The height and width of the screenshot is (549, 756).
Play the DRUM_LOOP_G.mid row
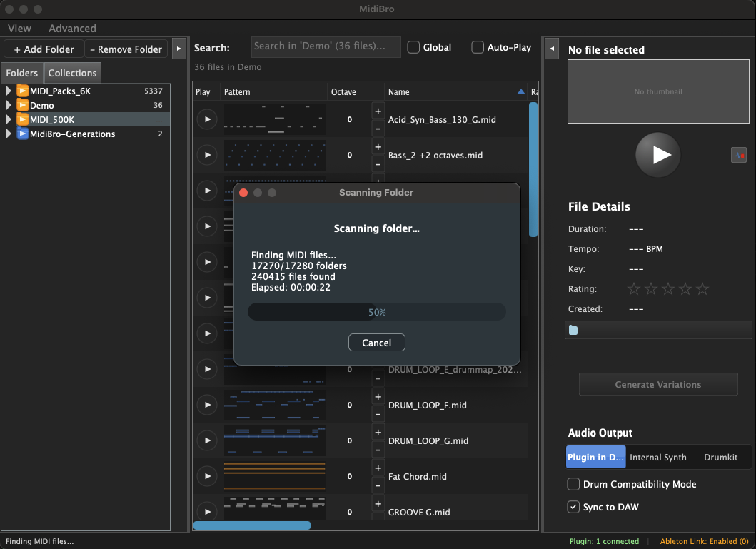(207, 440)
